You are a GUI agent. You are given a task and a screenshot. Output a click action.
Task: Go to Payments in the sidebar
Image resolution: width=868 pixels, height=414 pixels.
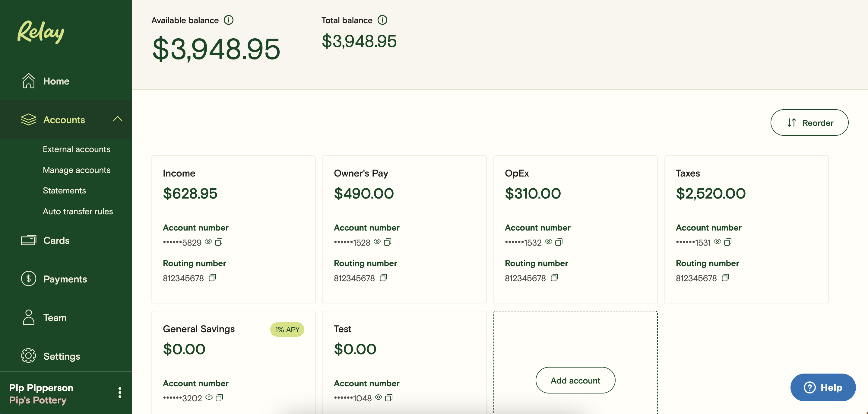click(65, 279)
